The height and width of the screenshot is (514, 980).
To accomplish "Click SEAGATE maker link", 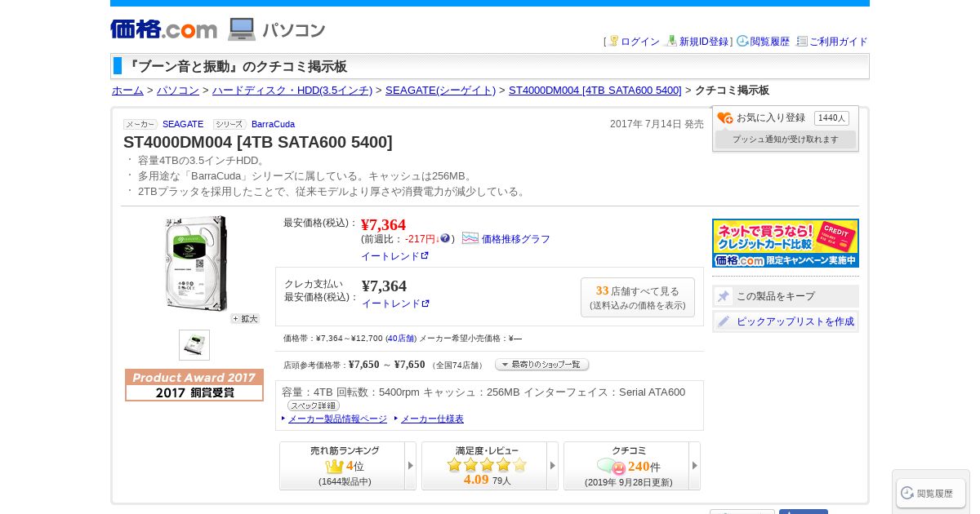I will [183, 124].
